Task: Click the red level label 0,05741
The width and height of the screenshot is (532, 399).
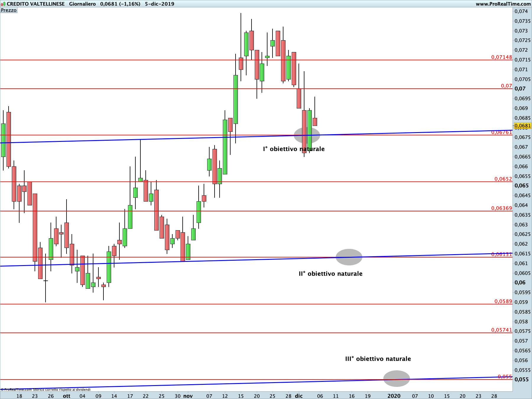Action: point(502,330)
